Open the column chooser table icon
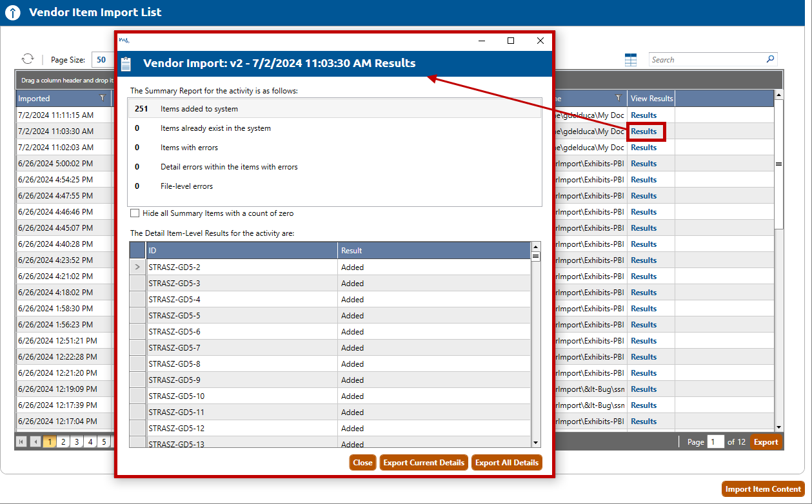The image size is (812, 504). coord(631,60)
